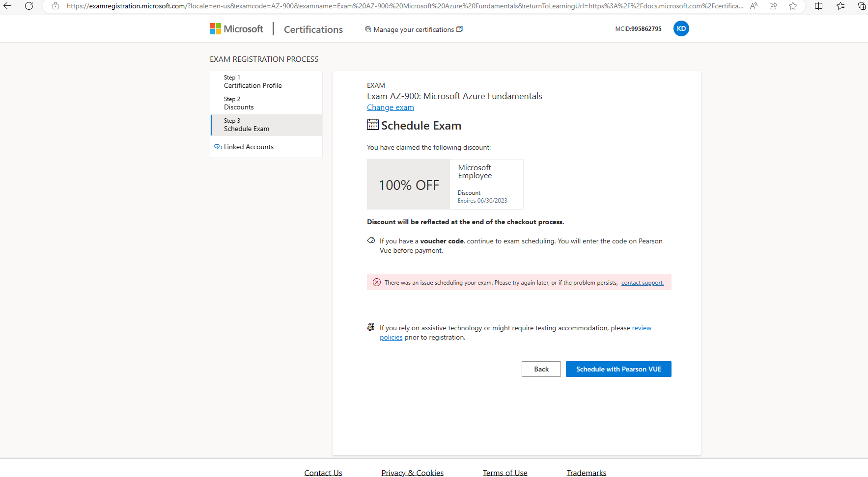868x477 pixels.
Task: Click the Microsoft Employee discount label
Action: coord(475,172)
